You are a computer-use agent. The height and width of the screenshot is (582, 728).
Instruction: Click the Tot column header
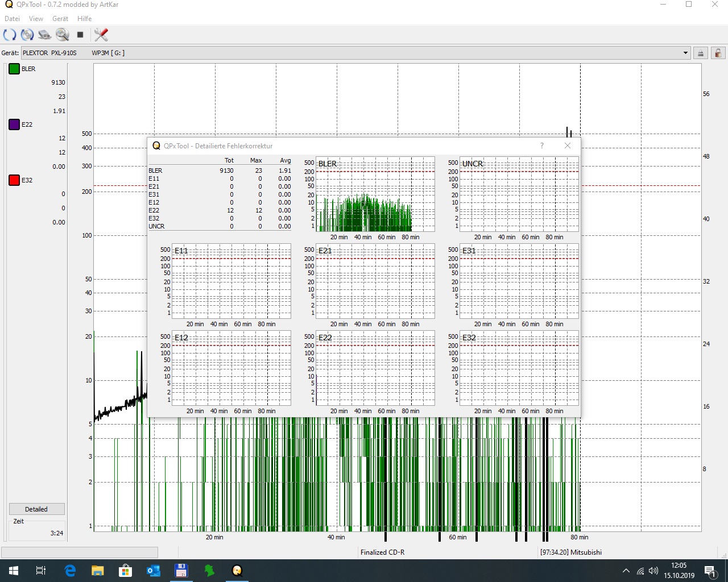(x=229, y=160)
